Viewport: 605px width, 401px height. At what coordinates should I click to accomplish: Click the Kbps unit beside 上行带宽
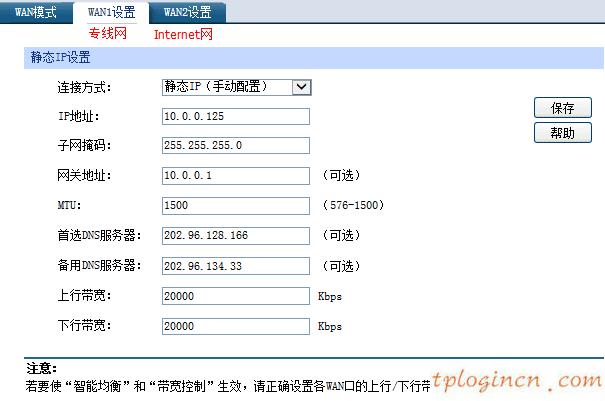pos(330,296)
